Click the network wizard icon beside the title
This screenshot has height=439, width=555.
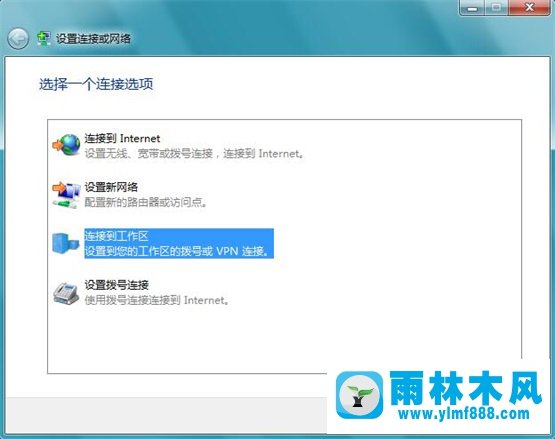click(x=44, y=39)
